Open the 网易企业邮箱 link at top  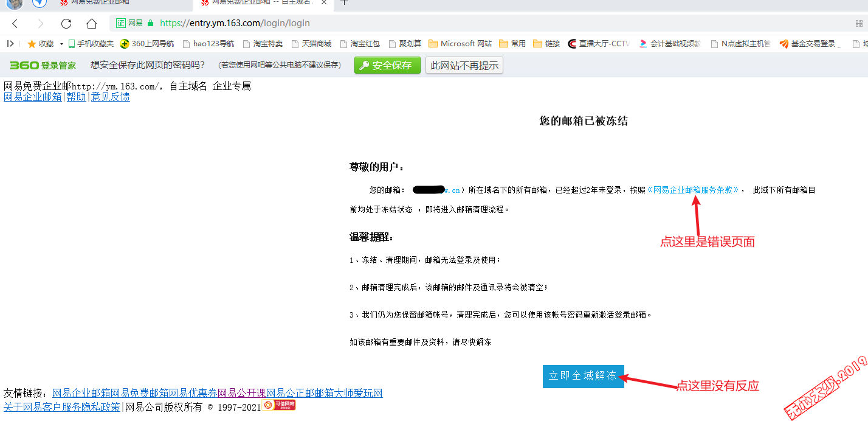pyautogui.click(x=33, y=97)
